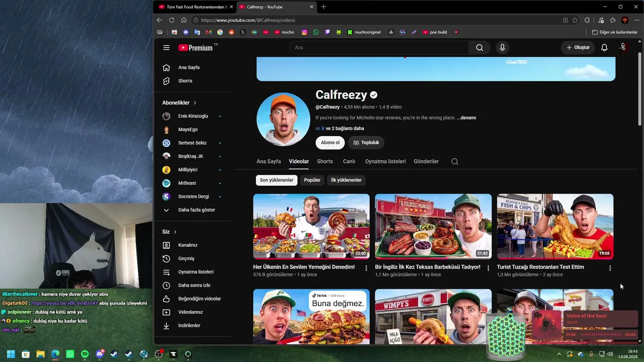The image size is (644, 362).
Task: Open the Gmail bookmark icon
Action: point(208,32)
